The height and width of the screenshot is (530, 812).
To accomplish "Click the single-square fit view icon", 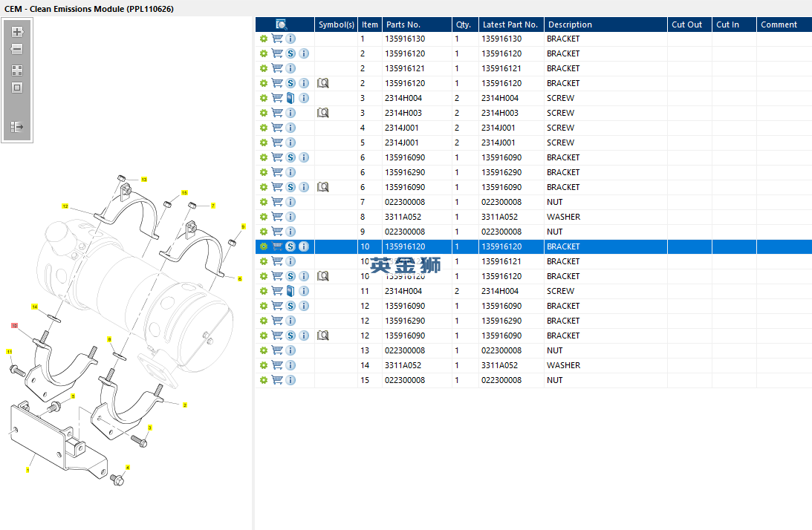I will pyautogui.click(x=17, y=88).
